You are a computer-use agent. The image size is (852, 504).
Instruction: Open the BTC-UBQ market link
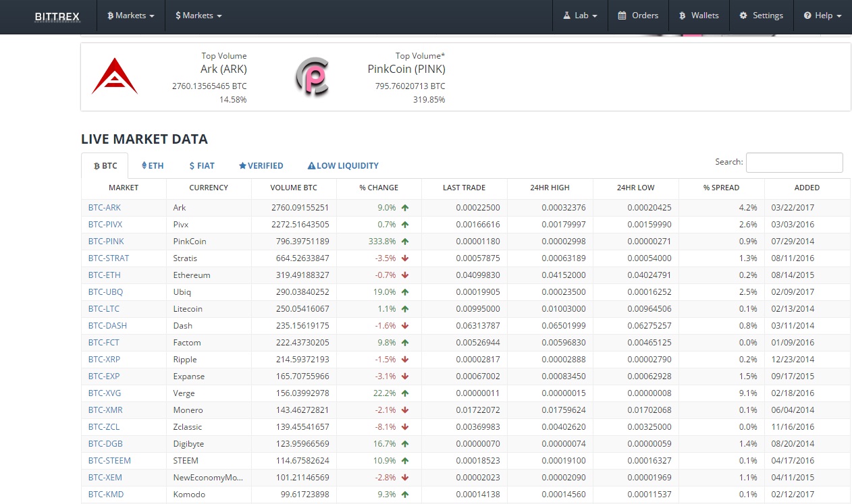coord(105,292)
